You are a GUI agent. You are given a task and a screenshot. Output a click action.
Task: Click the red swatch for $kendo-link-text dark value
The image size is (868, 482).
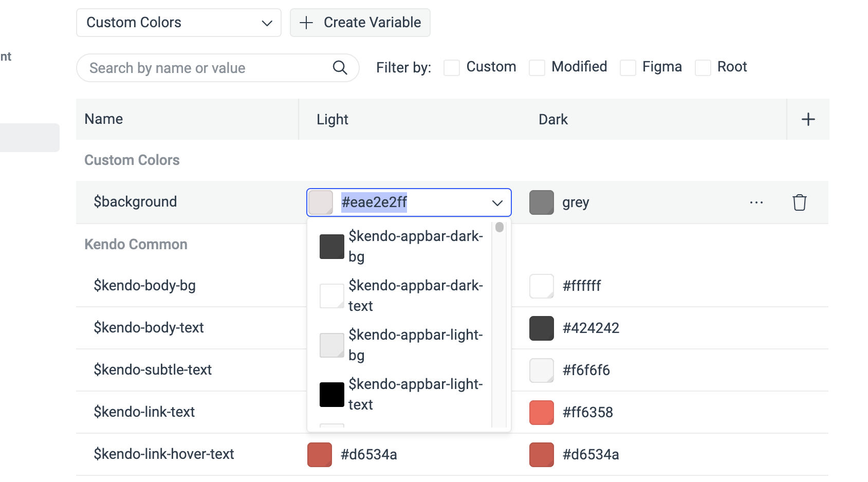point(541,412)
